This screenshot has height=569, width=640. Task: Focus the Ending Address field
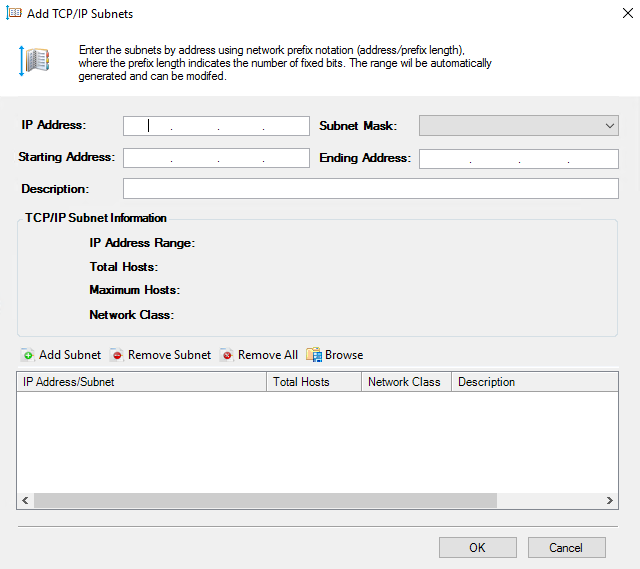518,158
